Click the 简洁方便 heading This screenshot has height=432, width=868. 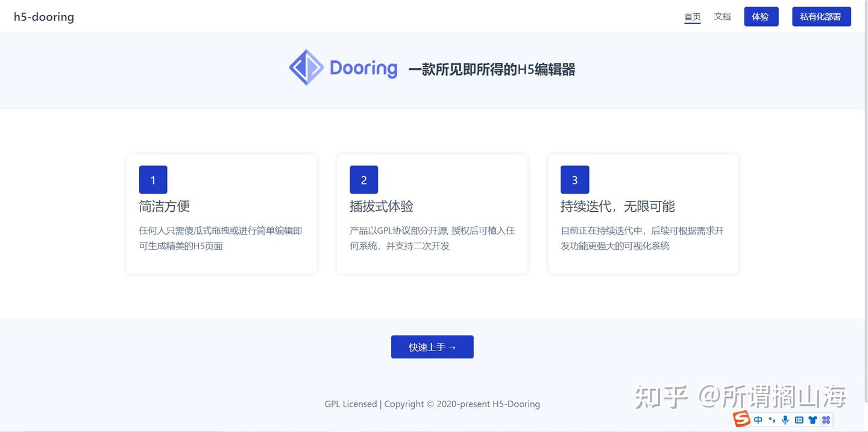pyautogui.click(x=165, y=206)
